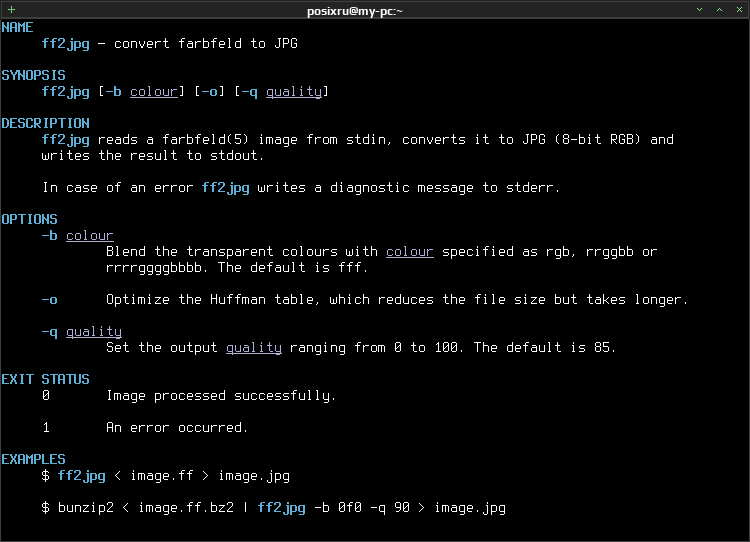Click the maximize caret in title bar
The height and width of the screenshot is (542, 750).
719,10
